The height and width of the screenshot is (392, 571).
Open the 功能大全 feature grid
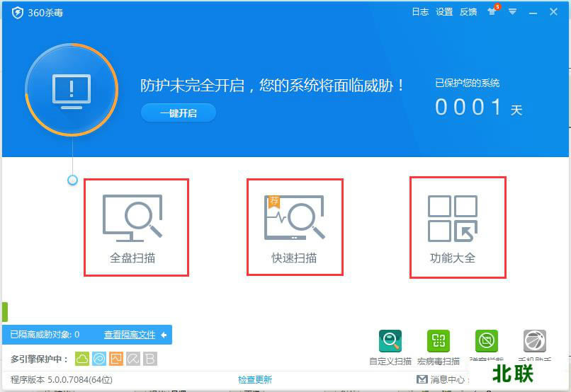[x=458, y=228]
